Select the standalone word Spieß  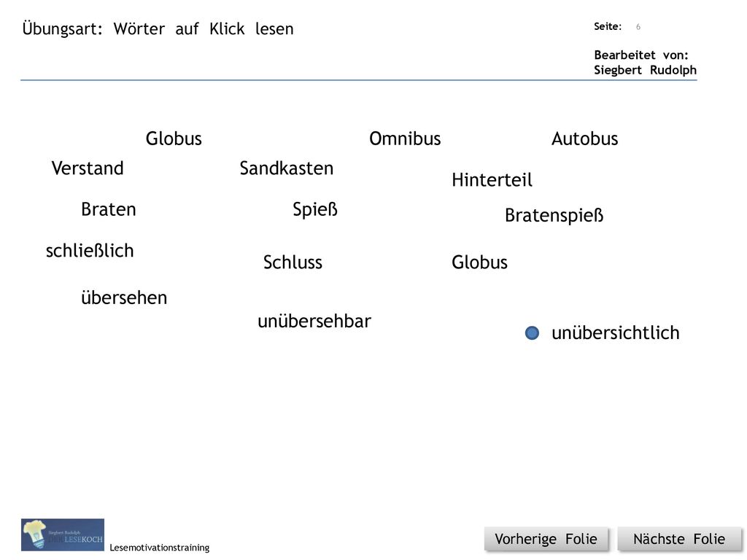[315, 209]
